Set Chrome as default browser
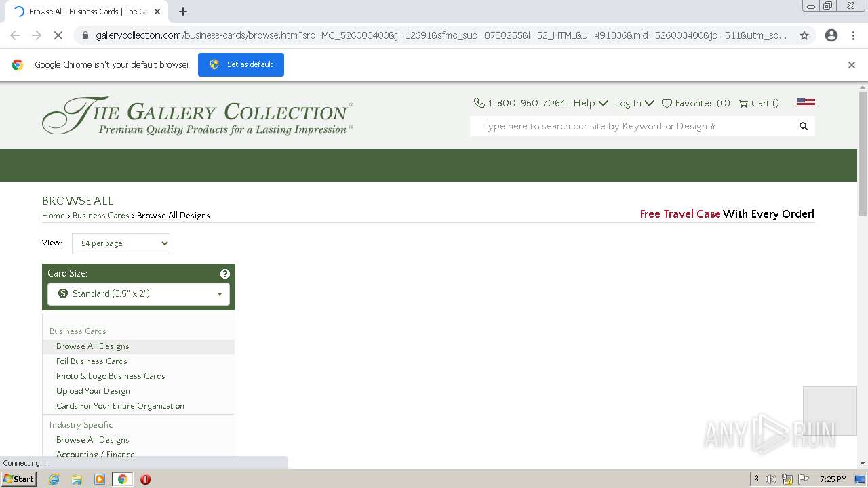This screenshot has width=868, height=488. 241,64
